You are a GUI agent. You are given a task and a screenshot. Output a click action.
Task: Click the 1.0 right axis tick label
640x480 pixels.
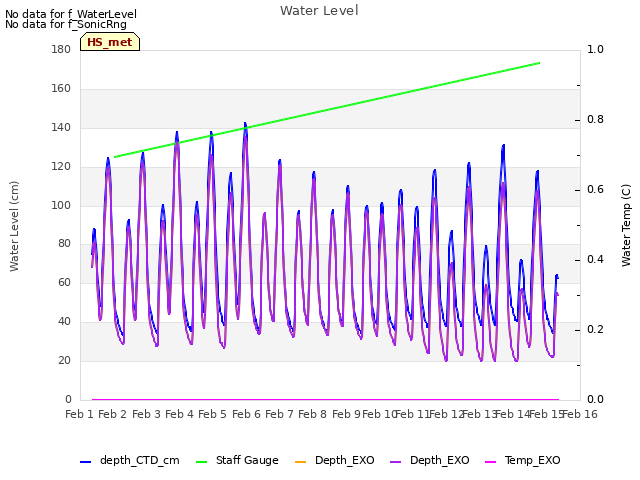click(x=595, y=49)
